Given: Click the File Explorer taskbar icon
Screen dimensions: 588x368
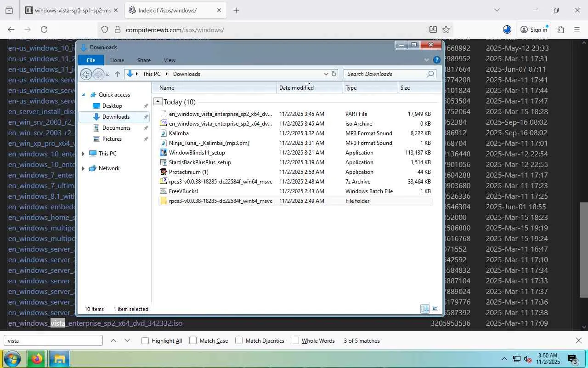Looking at the screenshot, I should point(59,359).
